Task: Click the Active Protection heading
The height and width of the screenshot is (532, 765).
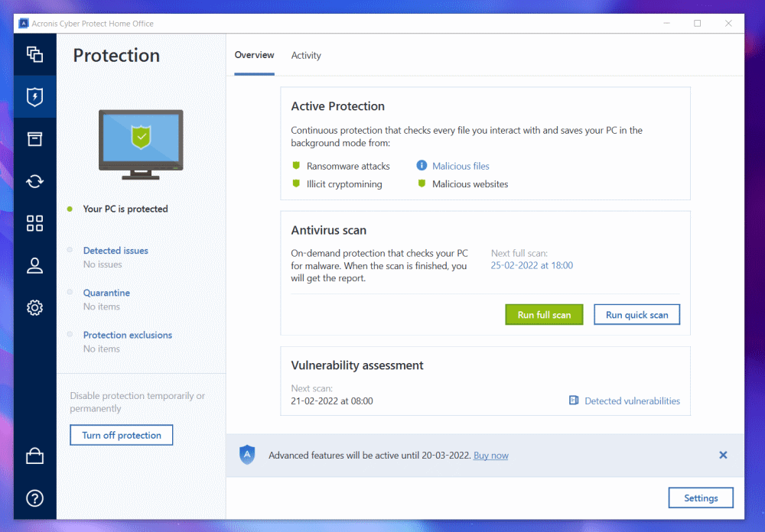Action: pyautogui.click(x=337, y=106)
